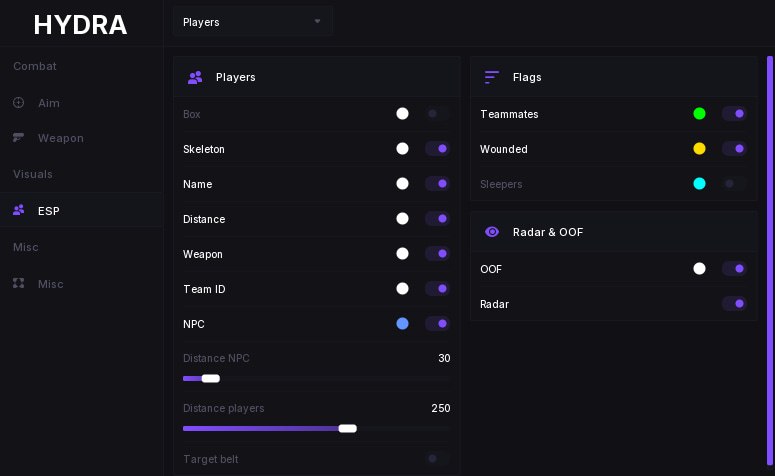The image size is (775, 476).
Task: Disable the Skeleton toggle
Action: pos(437,149)
